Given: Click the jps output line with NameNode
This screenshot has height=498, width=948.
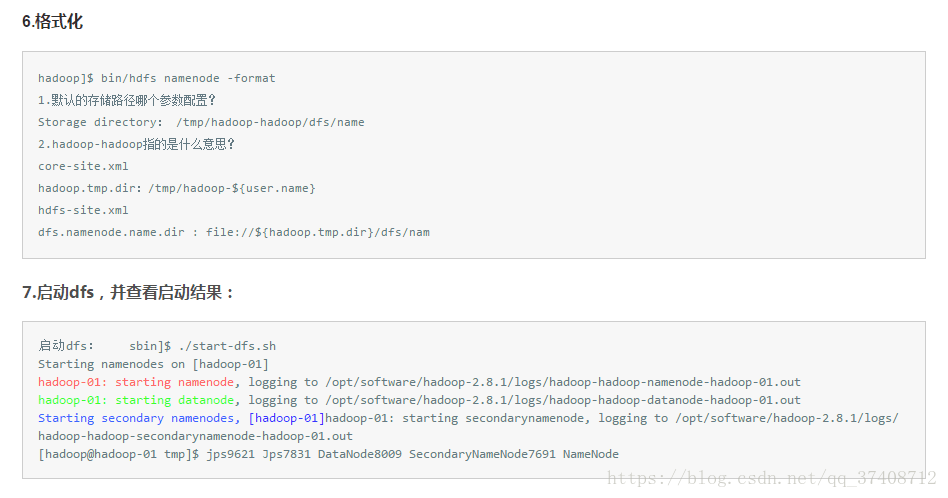Looking at the screenshot, I should (x=328, y=454).
